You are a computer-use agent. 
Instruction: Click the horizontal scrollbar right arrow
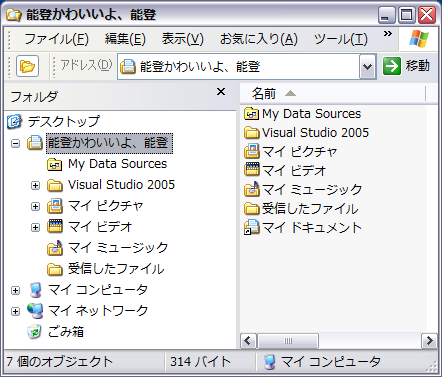pyautogui.click(x=429, y=341)
